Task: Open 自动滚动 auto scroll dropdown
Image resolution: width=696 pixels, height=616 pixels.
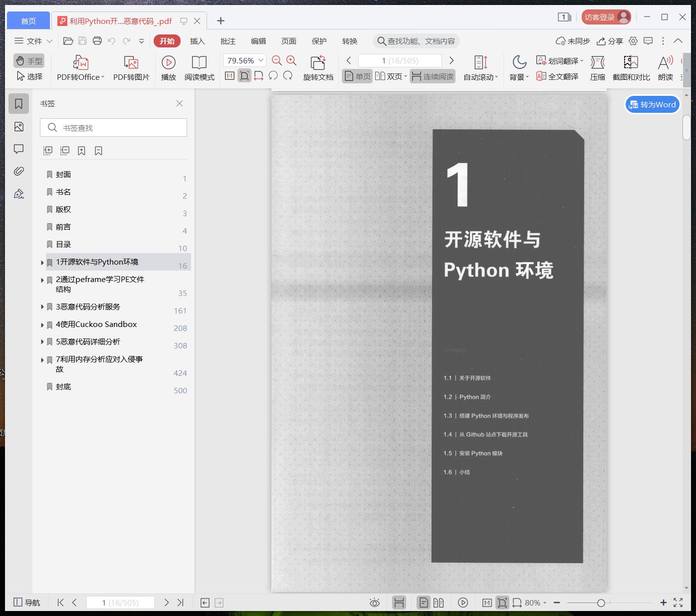Action: point(480,68)
